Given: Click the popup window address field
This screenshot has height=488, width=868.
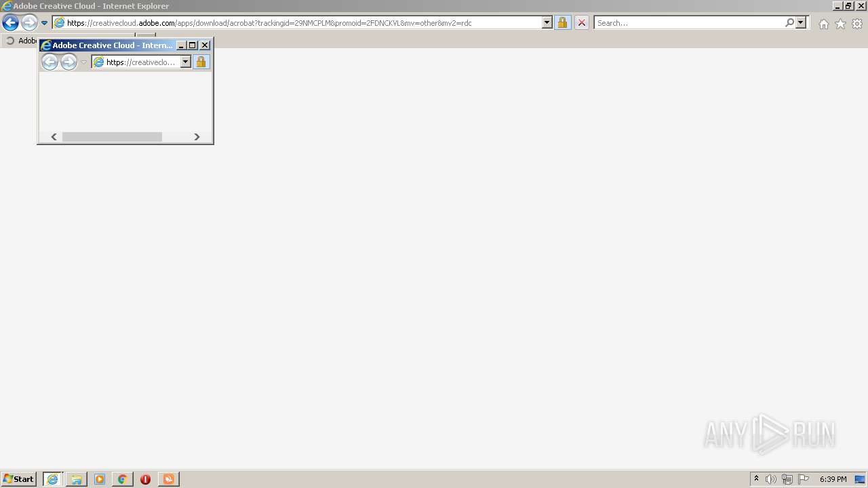Looking at the screenshot, I should click(x=142, y=62).
